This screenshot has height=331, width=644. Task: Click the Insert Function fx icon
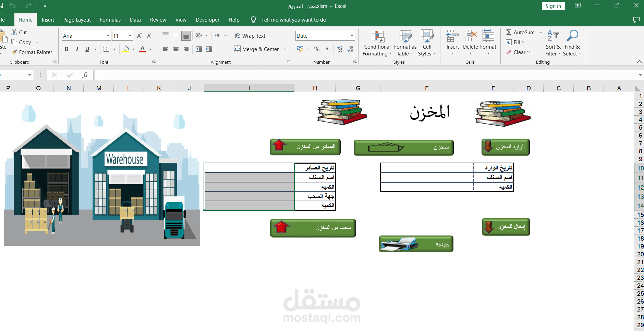pyautogui.click(x=85, y=75)
